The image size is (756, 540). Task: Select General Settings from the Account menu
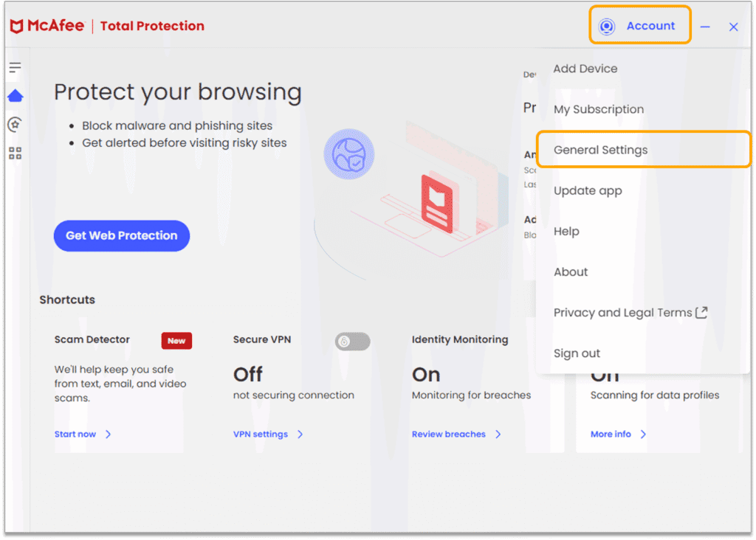pyautogui.click(x=600, y=150)
